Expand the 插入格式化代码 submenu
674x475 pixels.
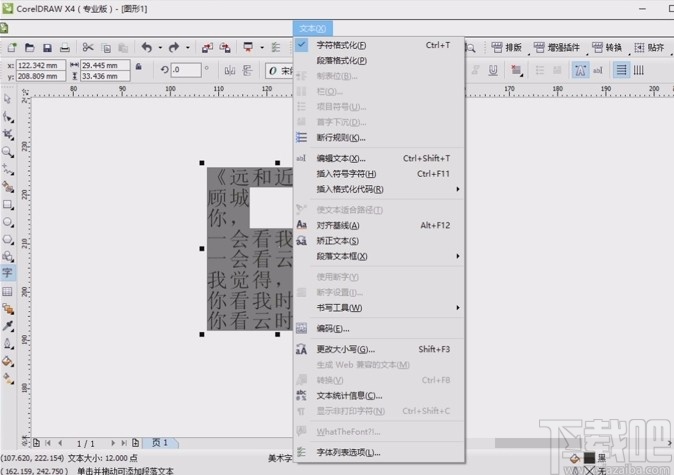coord(379,189)
